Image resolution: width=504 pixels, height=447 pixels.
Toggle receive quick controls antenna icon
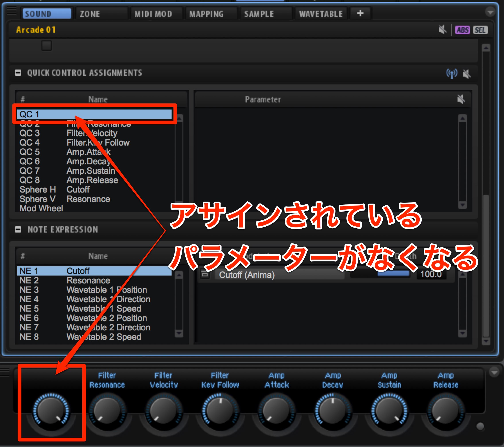pyautogui.click(x=452, y=73)
